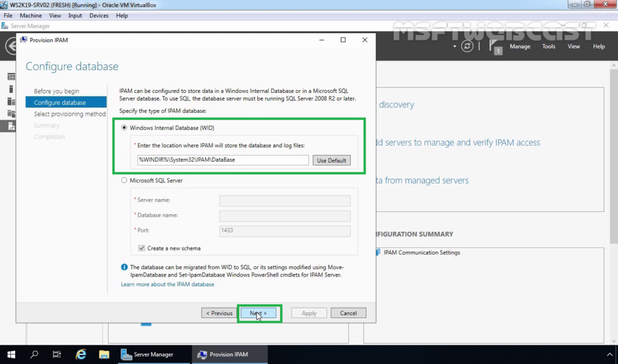Click the greyed-out Apply button
Image resolution: width=618 pixels, height=364 pixels.
[309, 313]
